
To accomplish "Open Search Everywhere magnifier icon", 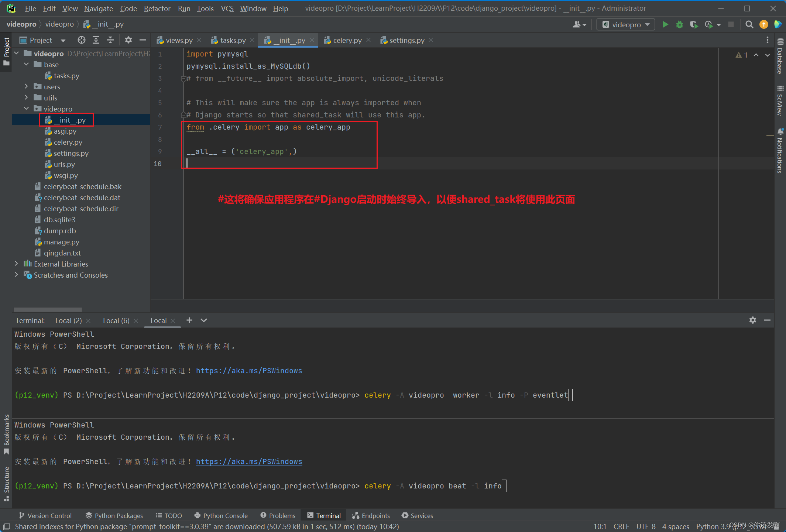I will (749, 25).
